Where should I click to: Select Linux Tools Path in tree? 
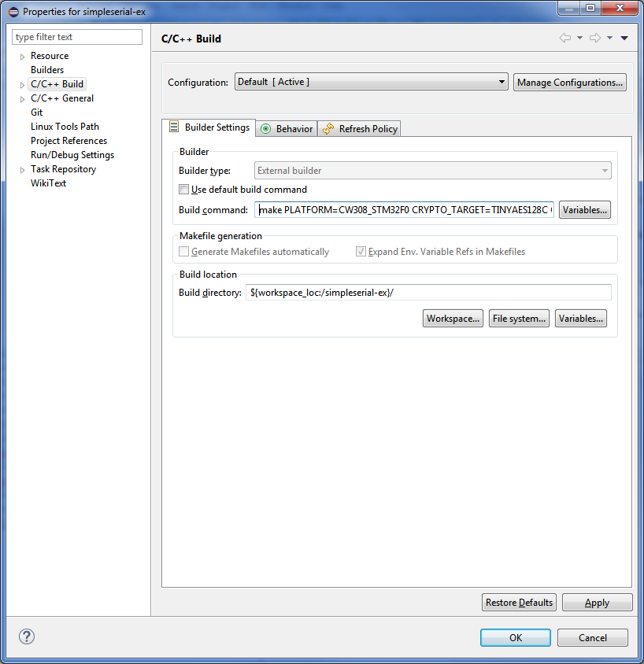click(x=65, y=127)
